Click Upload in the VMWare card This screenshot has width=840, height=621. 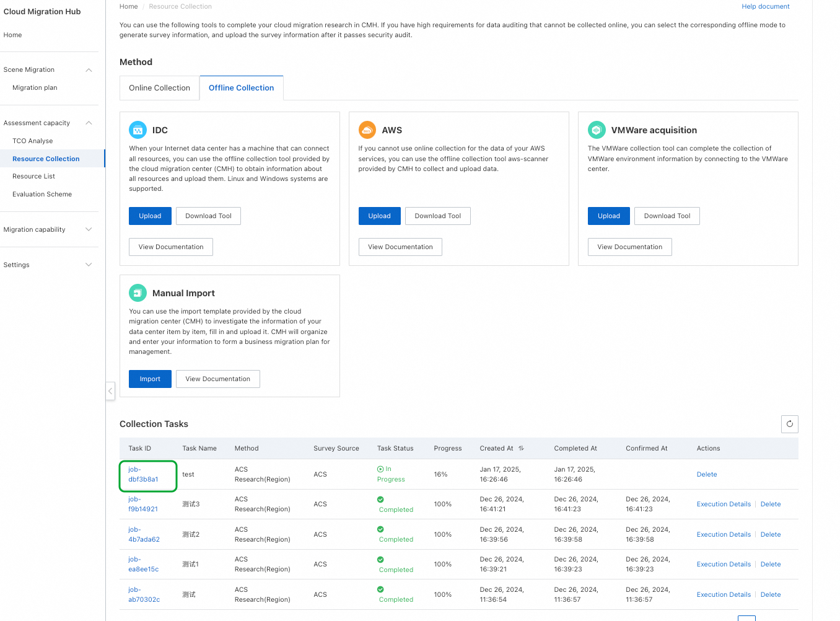point(609,216)
